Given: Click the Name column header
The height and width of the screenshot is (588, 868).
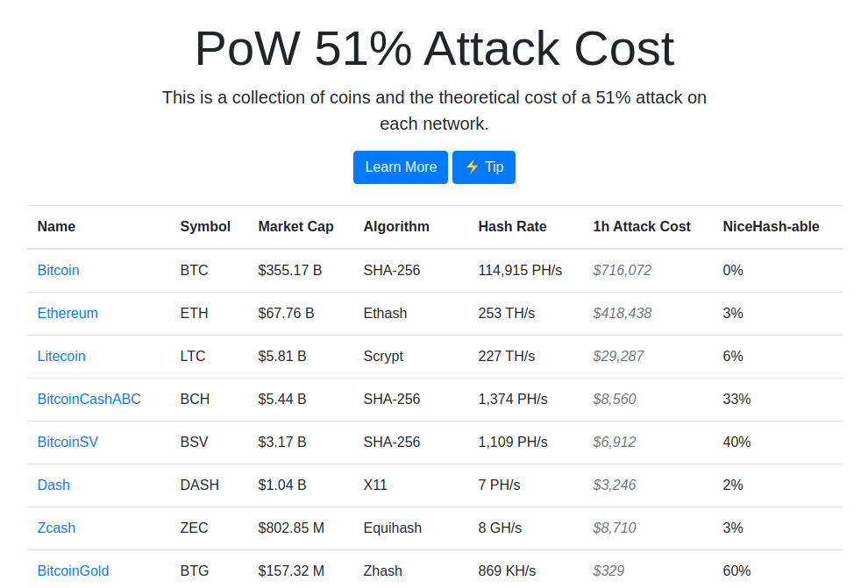Looking at the screenshot, I should (56, 227).
